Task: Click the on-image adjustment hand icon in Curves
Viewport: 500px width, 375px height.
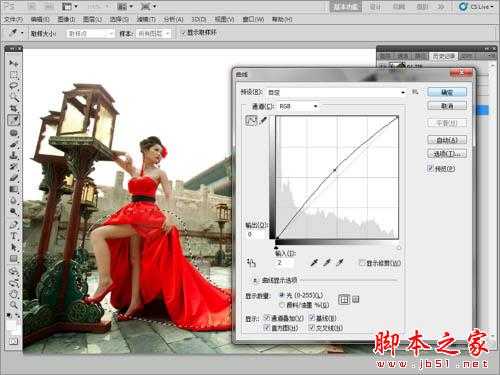Action: (x=251, y=263)
